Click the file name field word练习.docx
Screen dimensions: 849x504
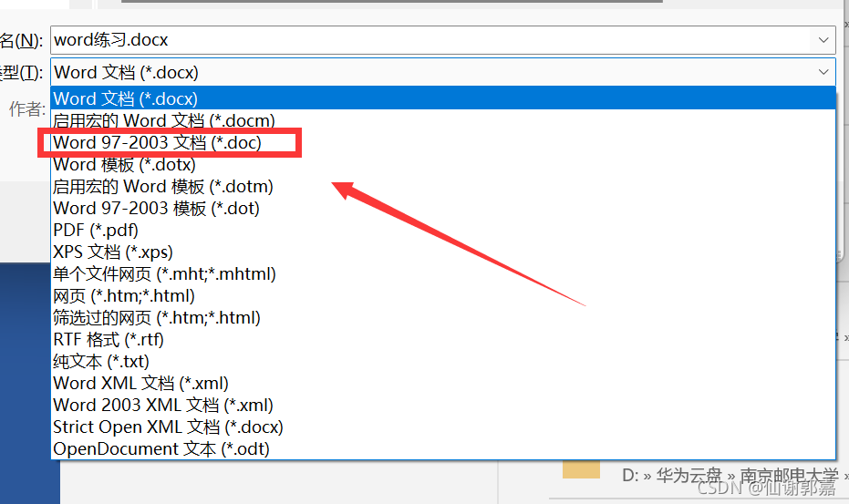pos(443,40)
